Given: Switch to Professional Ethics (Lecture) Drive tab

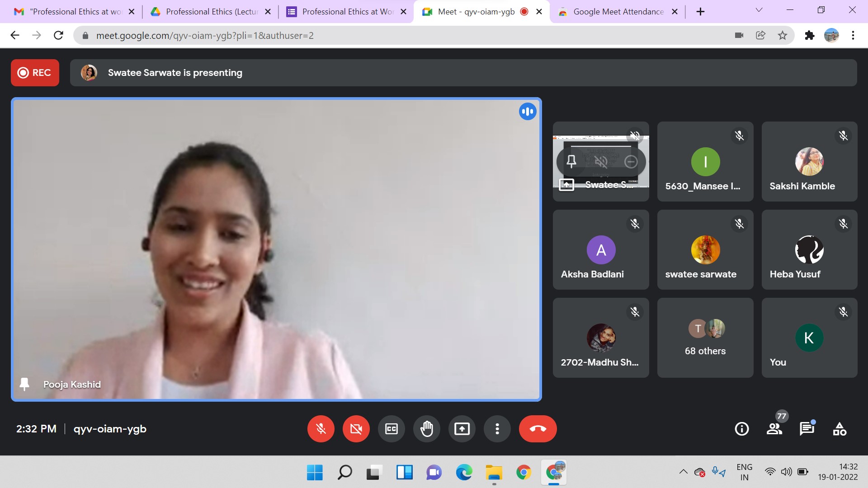Looking at the screenshot, I should click(x=211, y=12).
